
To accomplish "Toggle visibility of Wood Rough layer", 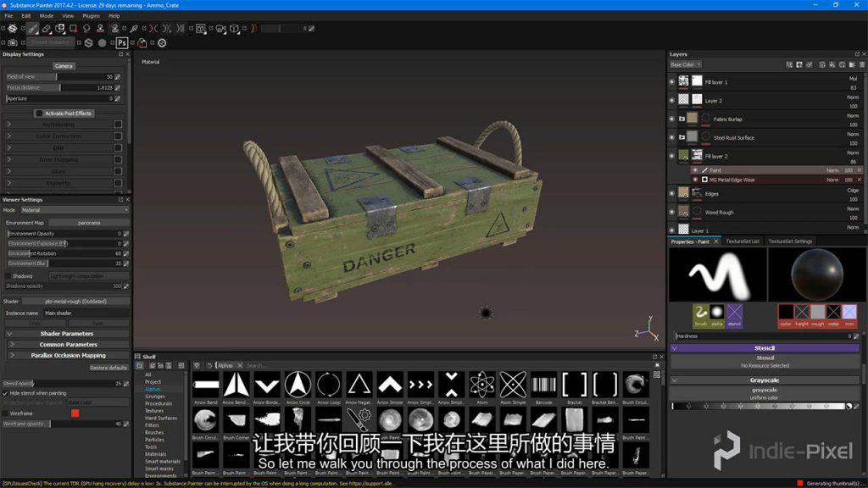I will click(672, 213).
